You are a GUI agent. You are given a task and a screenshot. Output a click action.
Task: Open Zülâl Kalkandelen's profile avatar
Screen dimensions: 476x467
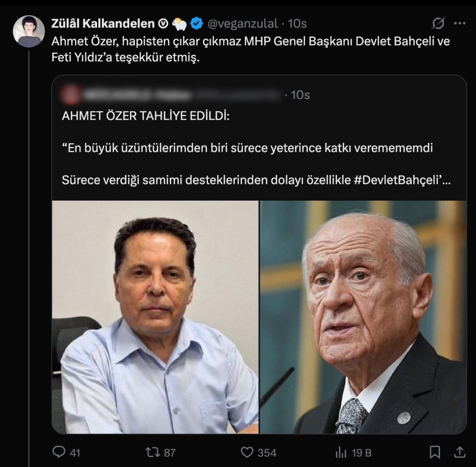(29, 31)
